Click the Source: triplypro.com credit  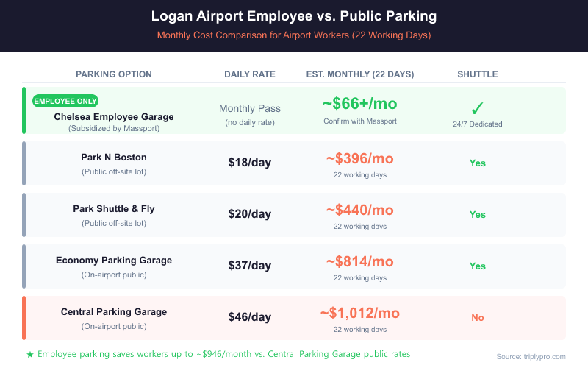pyautogui.click(x=531, y=356)
